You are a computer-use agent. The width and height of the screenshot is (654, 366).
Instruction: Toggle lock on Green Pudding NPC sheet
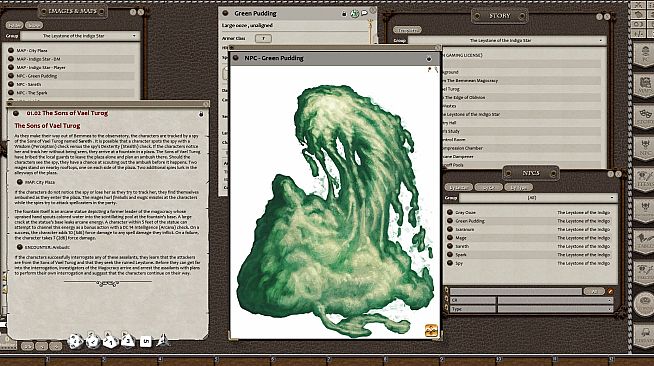[x=344, y=14]
